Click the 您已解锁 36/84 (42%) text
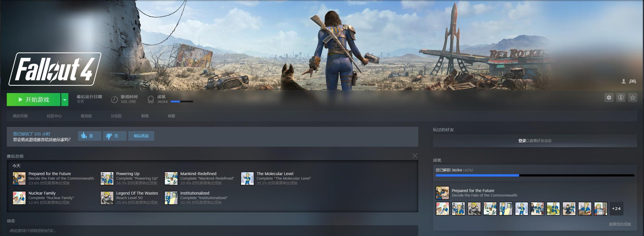 (x=454, y=170)
